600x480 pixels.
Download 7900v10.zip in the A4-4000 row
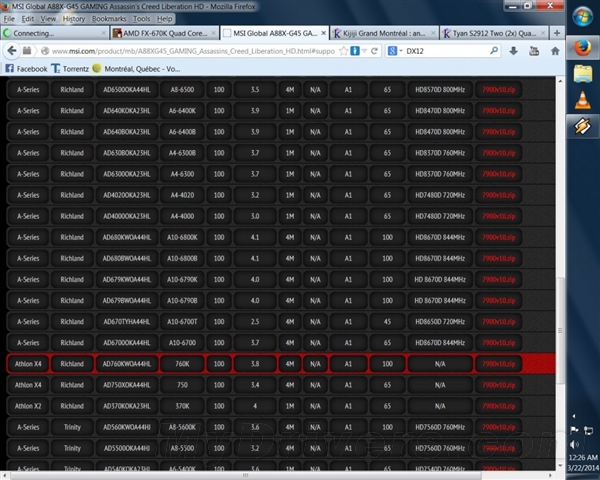tap(498, 216)
